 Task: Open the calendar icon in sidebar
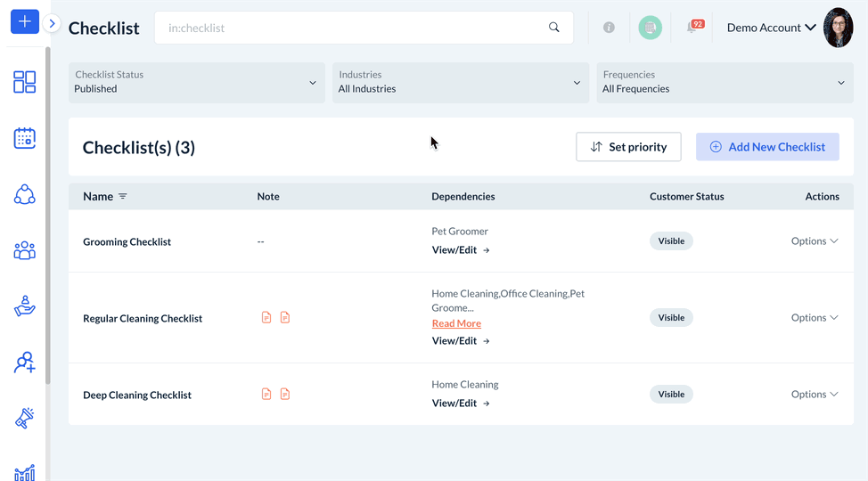25,138
